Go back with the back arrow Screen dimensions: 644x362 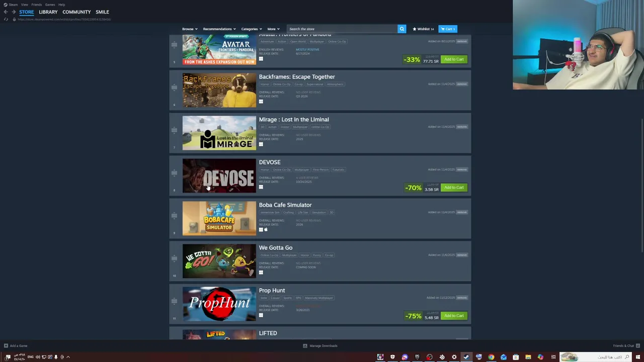6,12
